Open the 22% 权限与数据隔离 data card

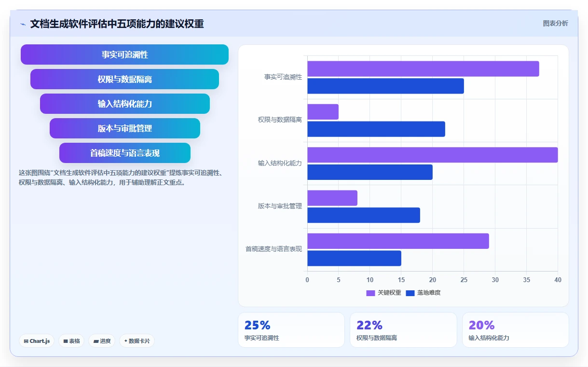click(x=403, y=330)
